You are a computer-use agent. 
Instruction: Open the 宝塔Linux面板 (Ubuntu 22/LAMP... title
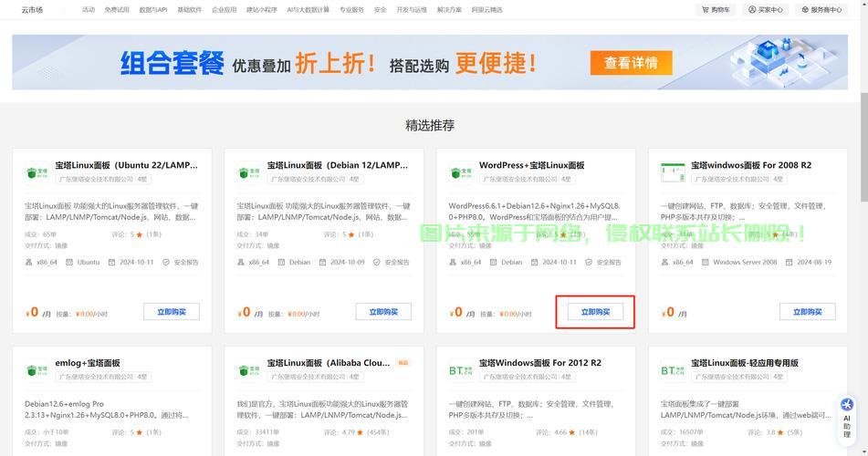pos(126,165)
